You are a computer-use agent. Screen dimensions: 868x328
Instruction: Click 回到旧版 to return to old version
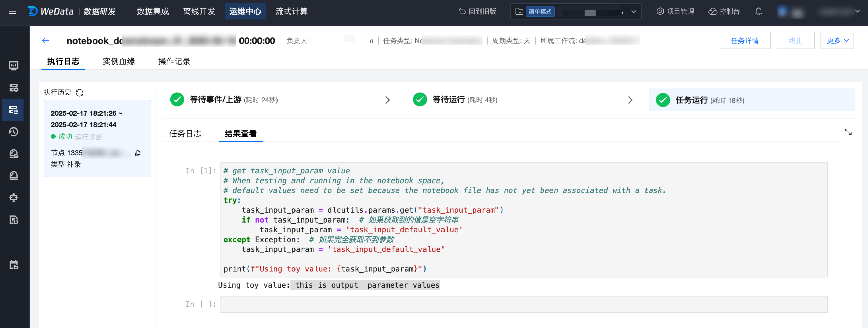(477, 12)
